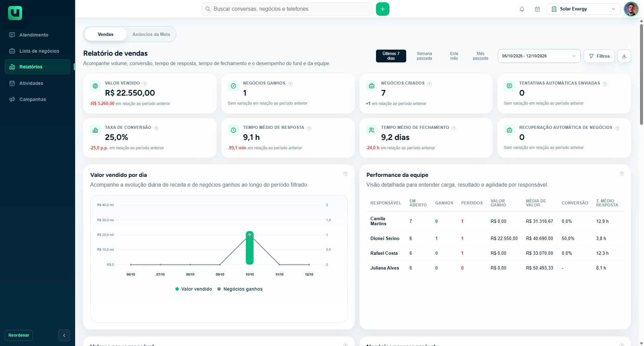Viewport: 644px width, 346px height.
Task: Show help for Performance da equipe
Action: click(621, 174)
